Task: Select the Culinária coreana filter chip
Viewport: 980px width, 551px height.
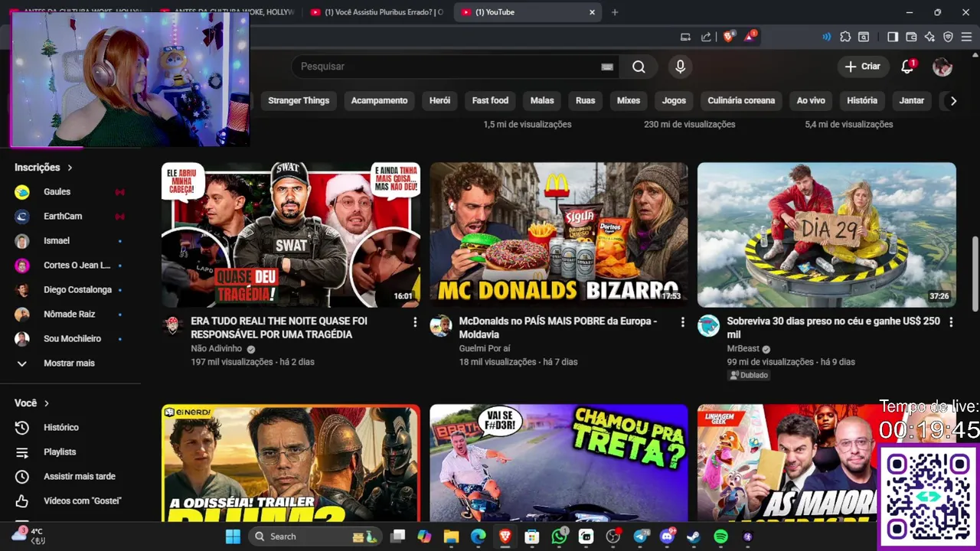Action: point(741,100)
